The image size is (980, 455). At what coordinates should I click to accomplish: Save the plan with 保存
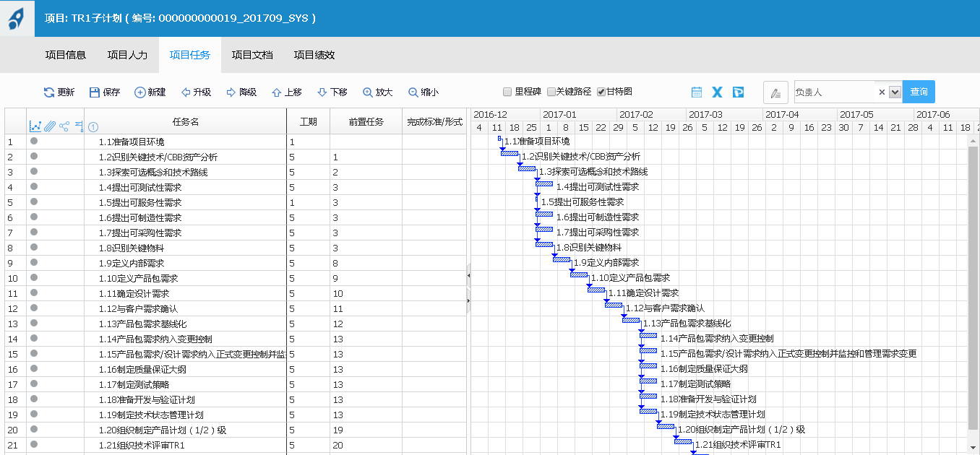[x=95, y=92]
